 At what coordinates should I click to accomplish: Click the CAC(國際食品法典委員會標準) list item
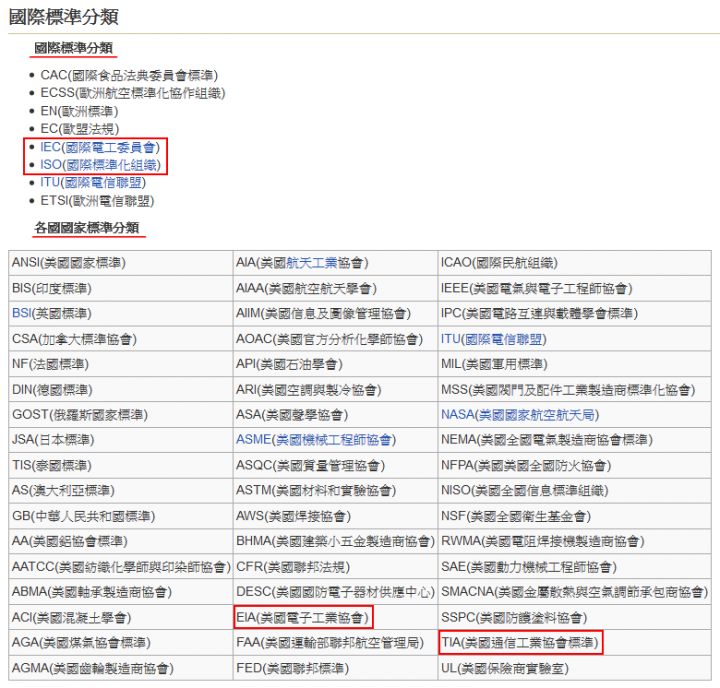point(129,75)
